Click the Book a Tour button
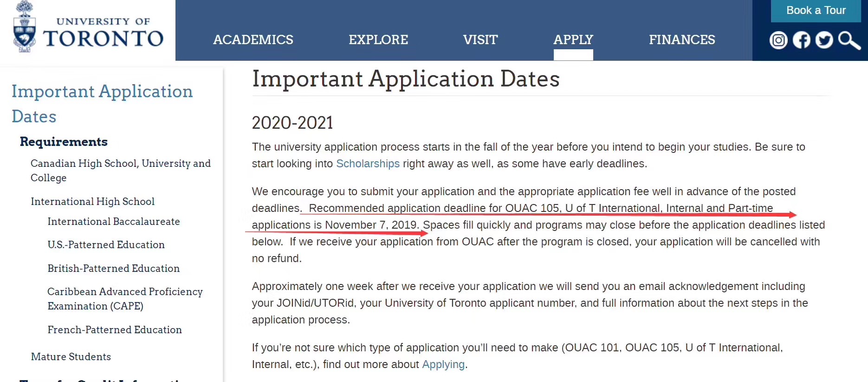The height and width of the screenshot is (382, 868). coord(816,11)
